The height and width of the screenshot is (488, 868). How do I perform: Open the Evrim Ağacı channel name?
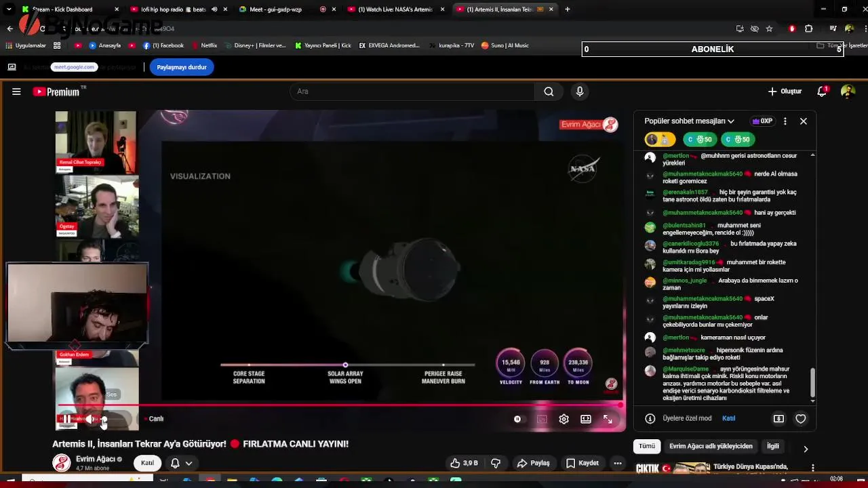(95, 459)
